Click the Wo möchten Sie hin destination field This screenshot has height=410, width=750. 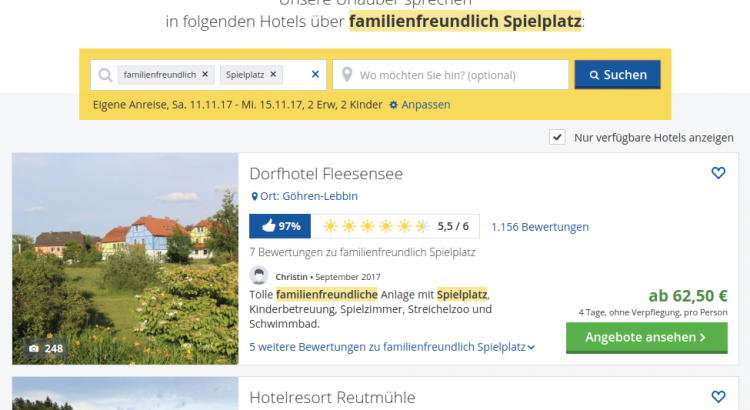(x=451, y=75)
